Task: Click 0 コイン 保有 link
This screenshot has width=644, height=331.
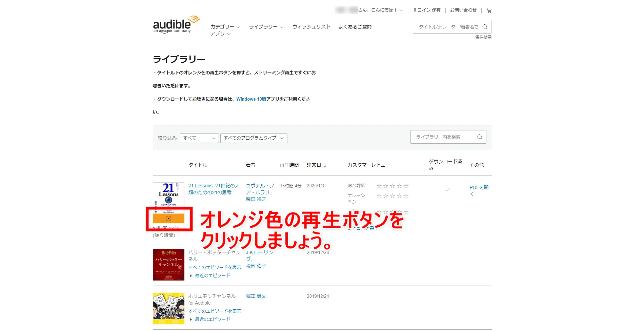Action: [x=427, y=10]
